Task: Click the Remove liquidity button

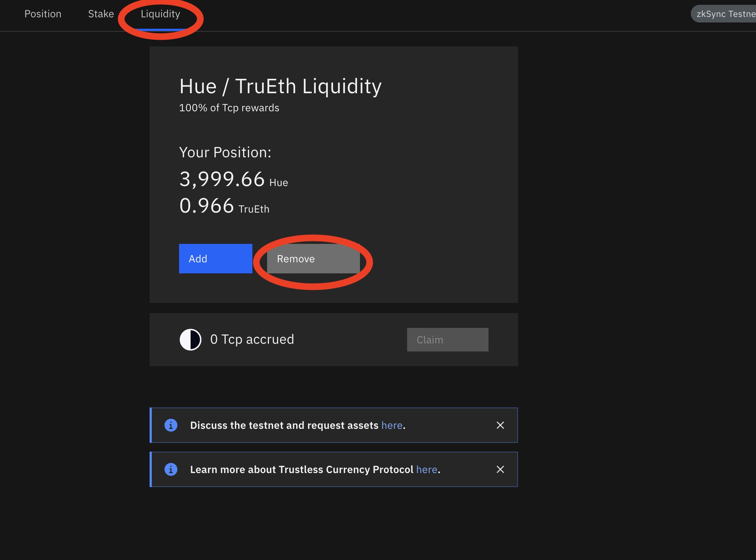Action: point(313,259)
